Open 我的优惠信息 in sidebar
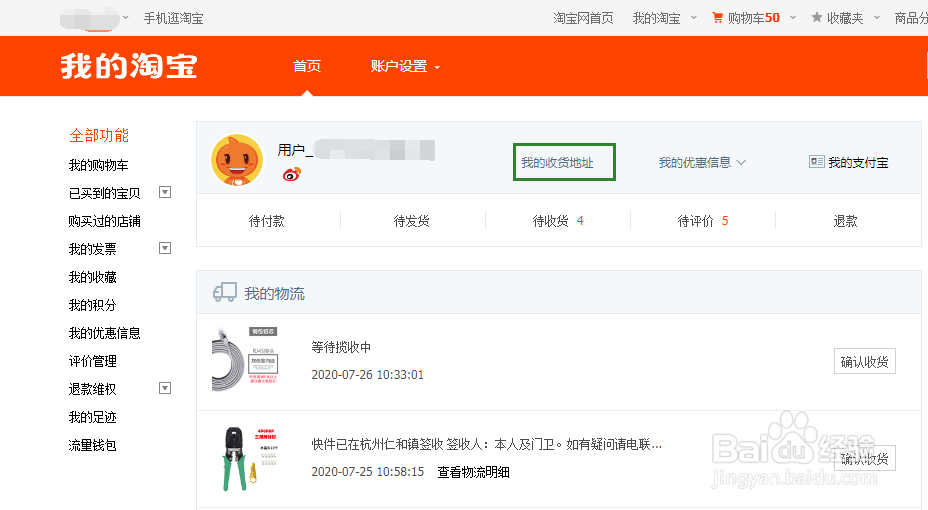This screenshot has width=928, height=510. point(104,333)
